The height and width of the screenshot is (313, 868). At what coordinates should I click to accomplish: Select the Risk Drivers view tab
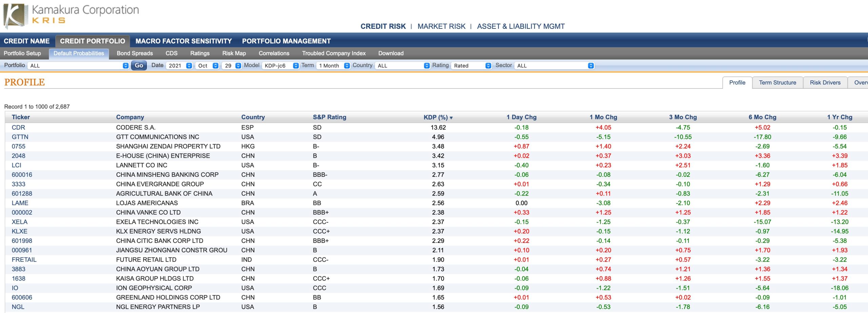pos(825,83)
